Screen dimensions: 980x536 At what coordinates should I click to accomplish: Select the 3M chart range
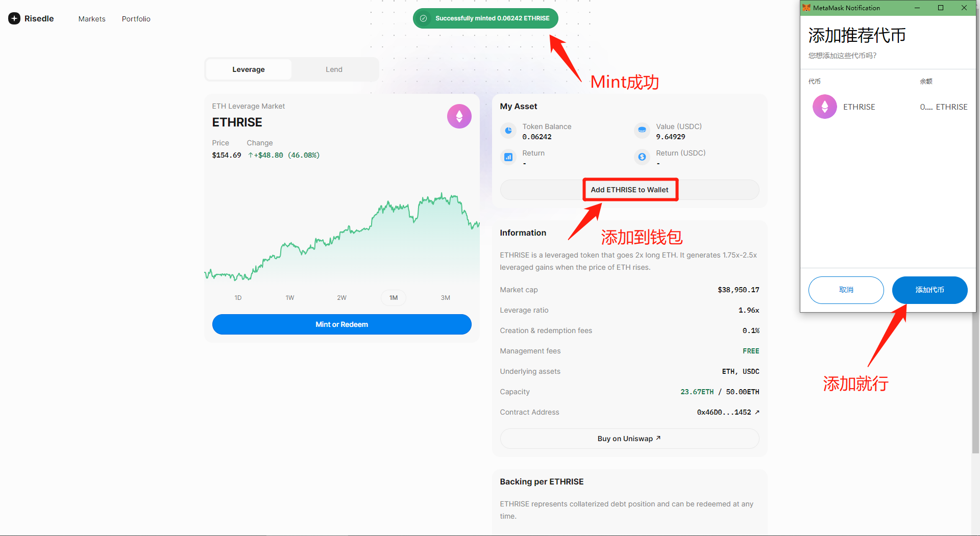pos(446,298)
